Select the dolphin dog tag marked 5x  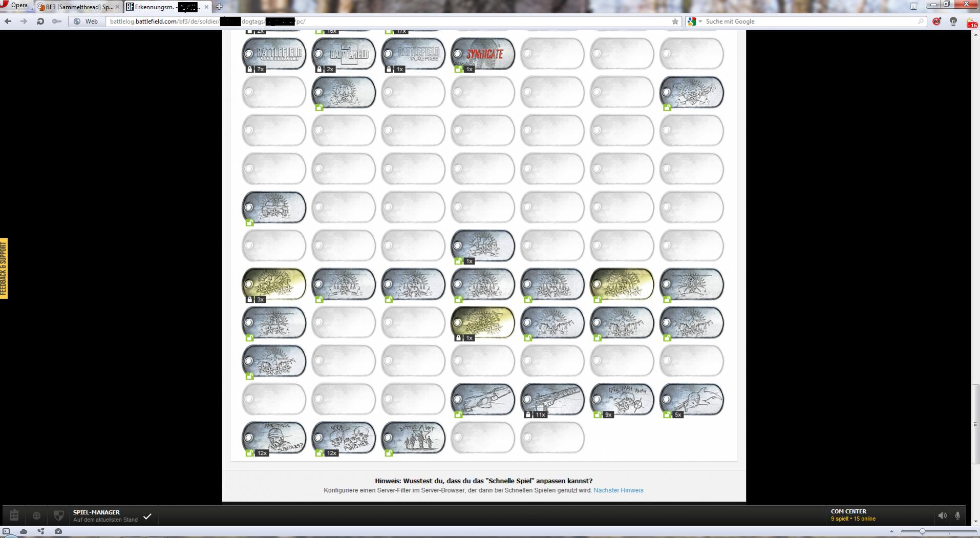pyautogui.click(x=692, y=400)
